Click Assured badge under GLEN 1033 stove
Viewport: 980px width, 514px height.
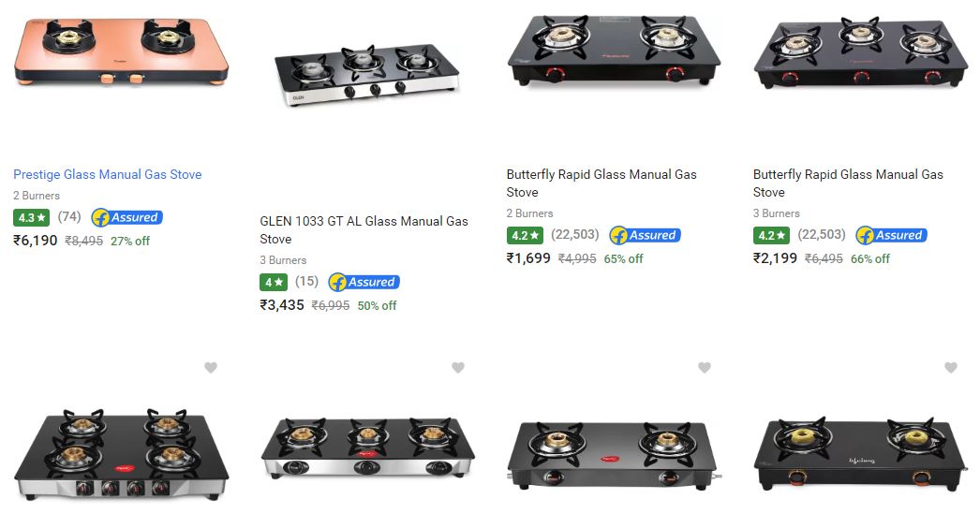click(364, 283)
